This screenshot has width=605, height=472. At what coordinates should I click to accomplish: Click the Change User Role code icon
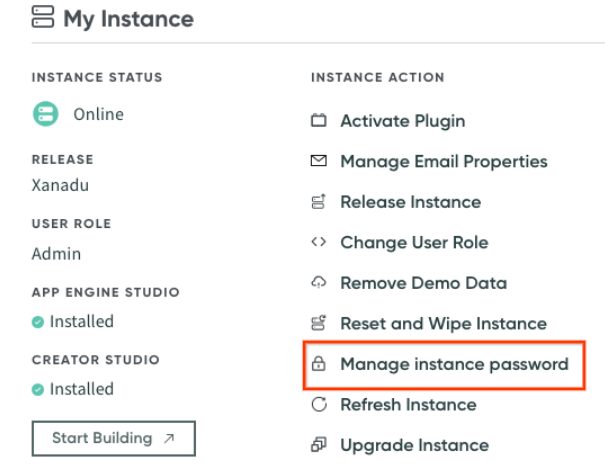point(319,242)
